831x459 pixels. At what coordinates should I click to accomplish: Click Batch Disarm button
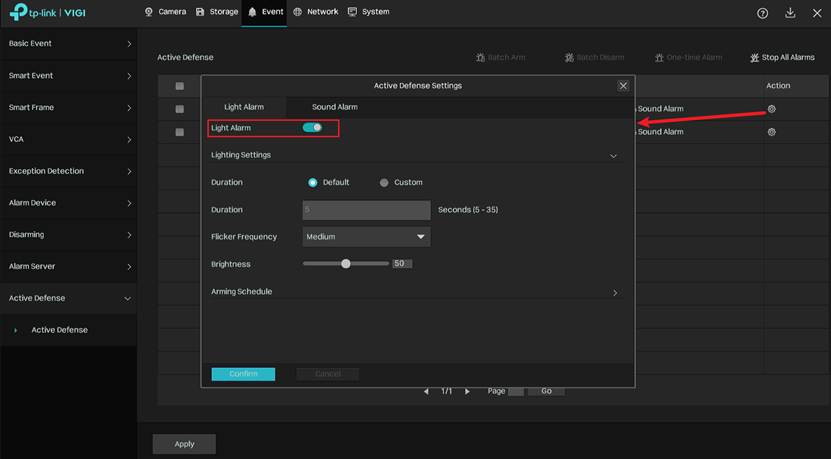coord(594,57)
